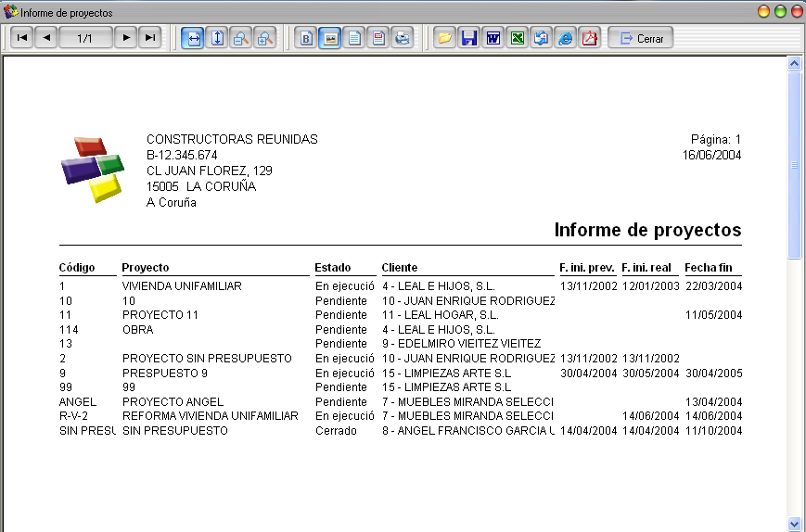Print the report with the printer icon
The image size is (806, 532).
[403, 38]
